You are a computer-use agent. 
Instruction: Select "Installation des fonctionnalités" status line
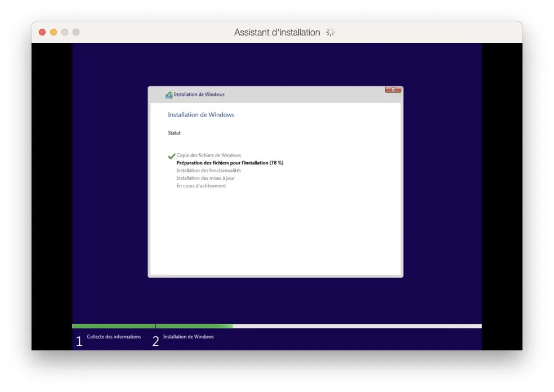[x=208, y=170]
